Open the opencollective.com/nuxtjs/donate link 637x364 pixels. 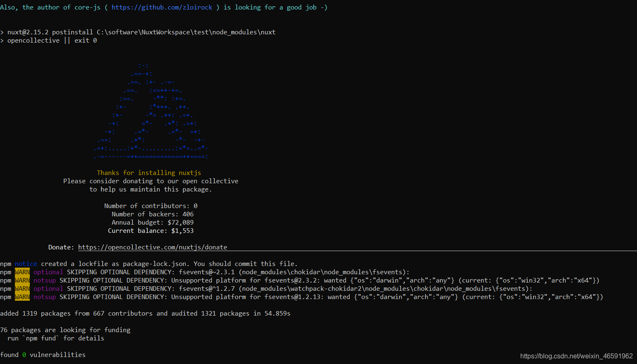tap(153, 247)
